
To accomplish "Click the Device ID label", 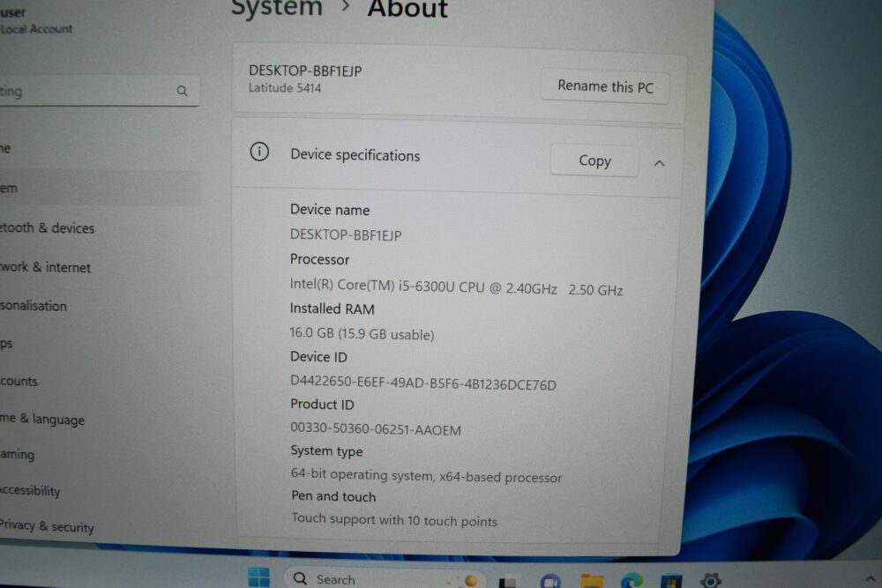I will [318, 357].
